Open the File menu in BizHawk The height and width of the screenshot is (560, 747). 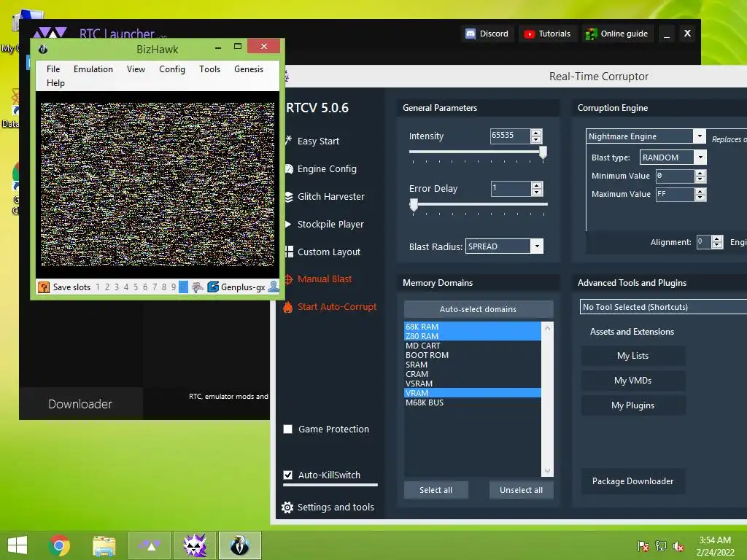(x=53, y=69)
